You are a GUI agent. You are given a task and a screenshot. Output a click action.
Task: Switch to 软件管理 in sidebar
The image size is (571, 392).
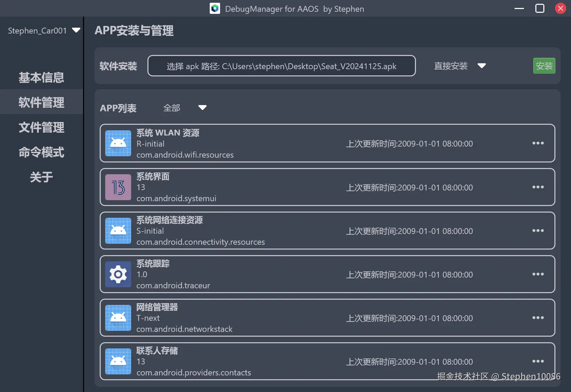[42, 102]
